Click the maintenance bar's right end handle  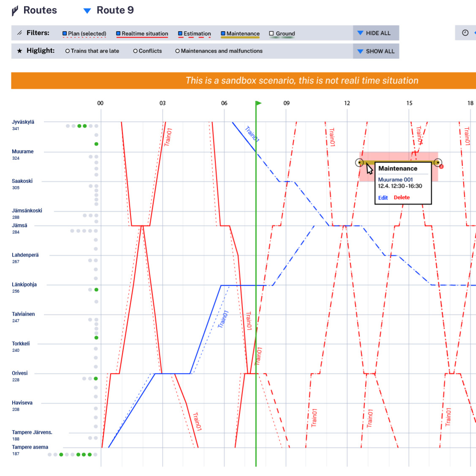[438, 162]
